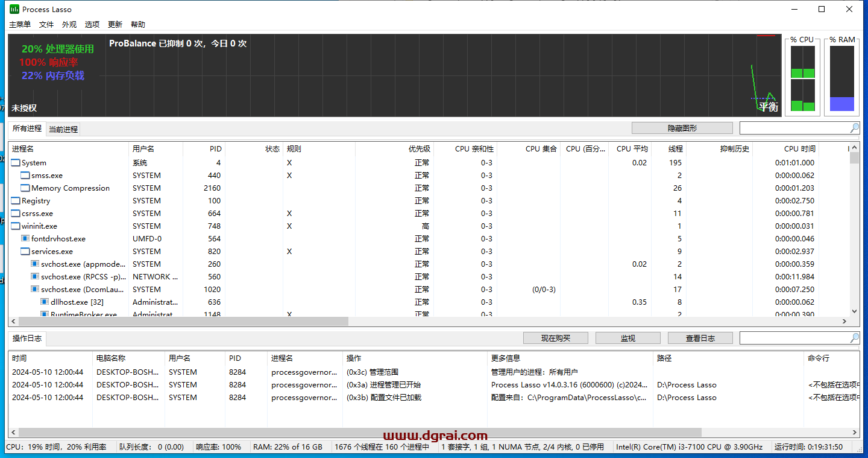Click the process list scroll-down arrow
Viewport: 868px width, 458px height.
tap(854, 311)
